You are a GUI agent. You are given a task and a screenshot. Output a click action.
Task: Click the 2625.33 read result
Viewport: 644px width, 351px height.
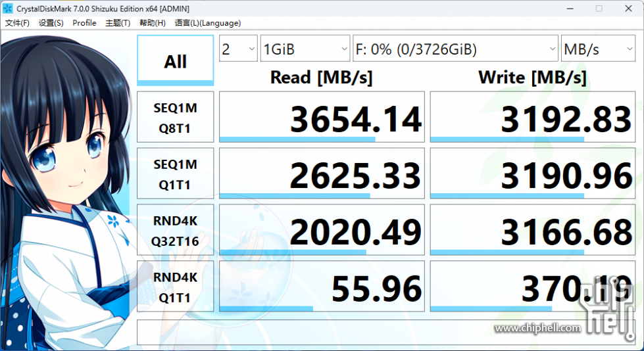point(322,174)
